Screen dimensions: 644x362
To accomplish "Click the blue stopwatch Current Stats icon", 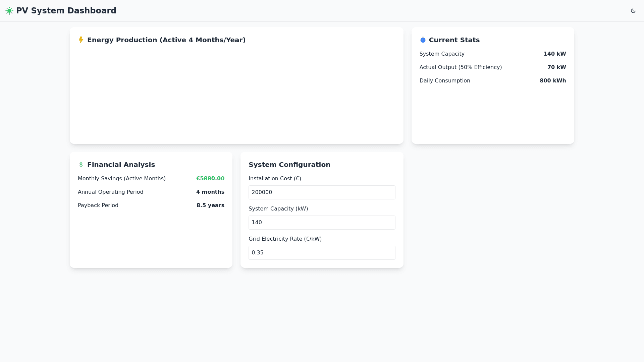I will [423, 40].
